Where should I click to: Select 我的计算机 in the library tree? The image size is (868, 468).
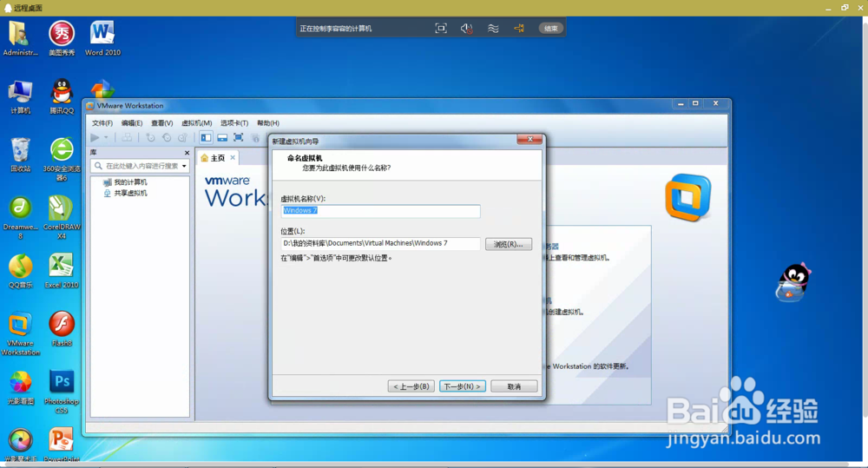point(125,182)
